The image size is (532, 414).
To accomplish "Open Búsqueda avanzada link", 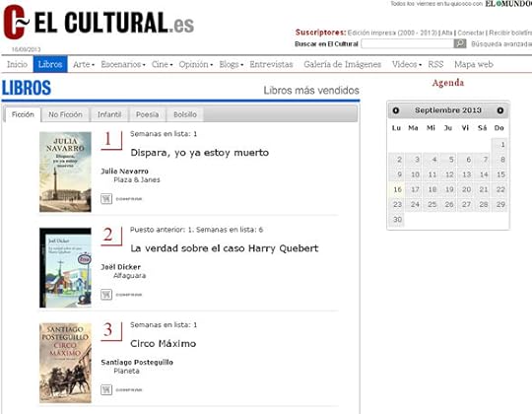I will (501, 43).
